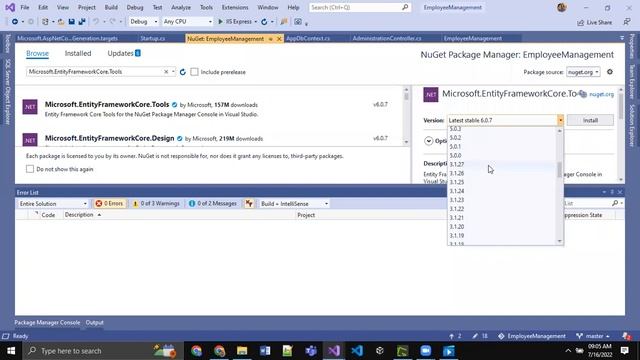Open the Entire Solution scope dropdown
Image resolution: width=640 pixels, height=360 pixels.
[53, 203]
